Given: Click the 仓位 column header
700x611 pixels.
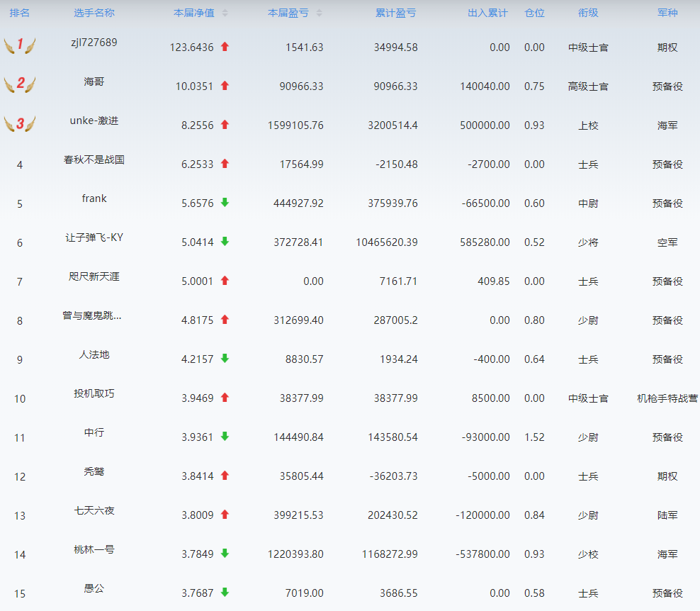Looking at the screenshot, I should pos(534,13).
